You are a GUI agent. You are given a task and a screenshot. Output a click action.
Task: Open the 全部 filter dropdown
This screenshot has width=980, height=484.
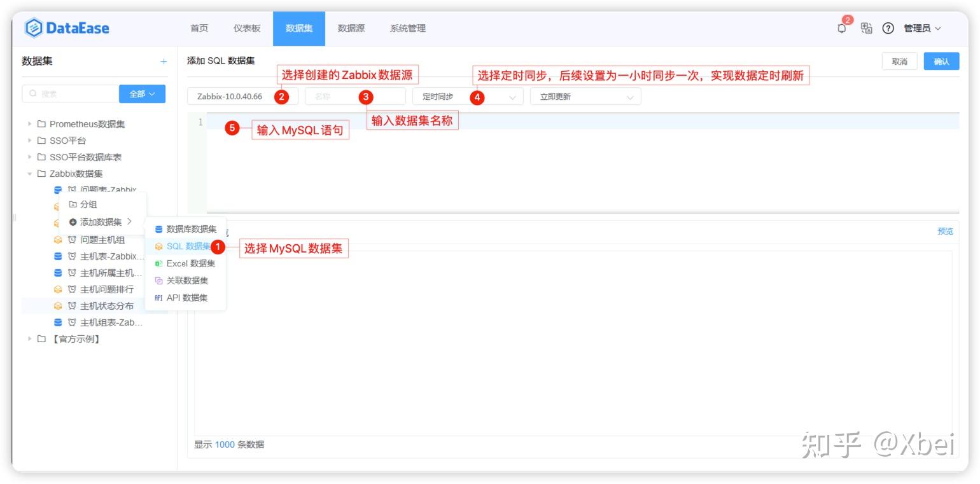[141, 93]
